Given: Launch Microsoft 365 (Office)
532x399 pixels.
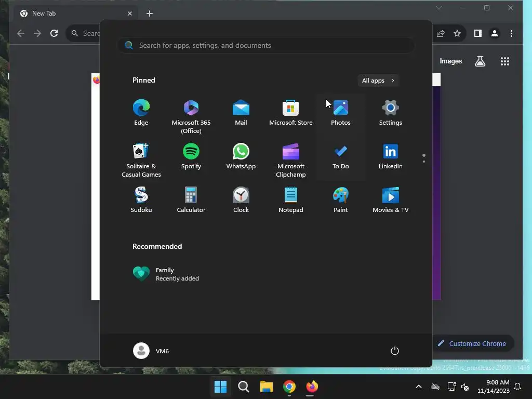Looking at the screenshot, I should click(x=191, y=117).
